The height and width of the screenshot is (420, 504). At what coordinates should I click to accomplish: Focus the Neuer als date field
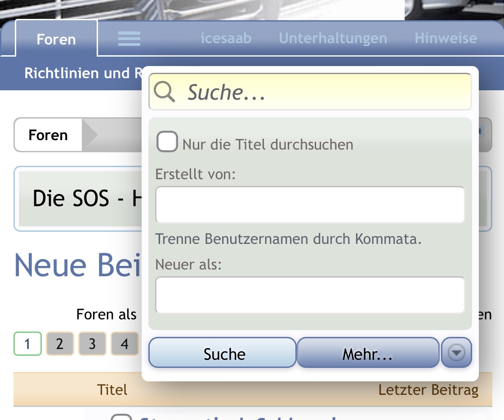click(x=310, y=295)
